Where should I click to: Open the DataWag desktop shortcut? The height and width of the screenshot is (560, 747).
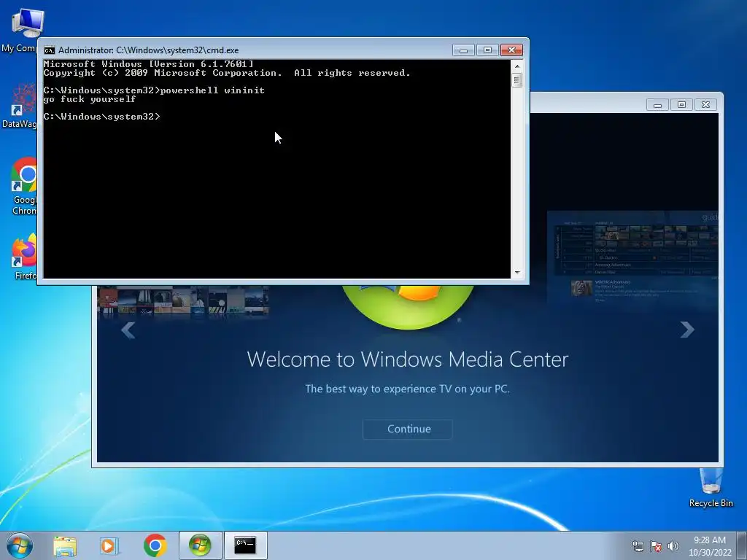(21, 106)
